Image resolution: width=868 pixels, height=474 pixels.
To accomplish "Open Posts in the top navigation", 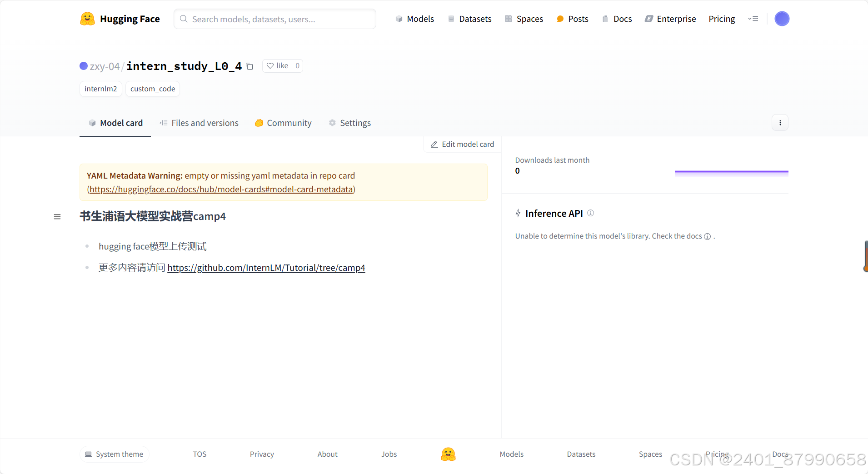I will pyautogui.click(x=573, y=19).
